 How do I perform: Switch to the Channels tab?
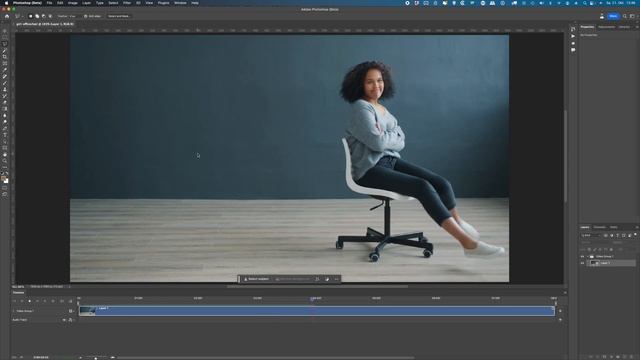click(600, 227)
